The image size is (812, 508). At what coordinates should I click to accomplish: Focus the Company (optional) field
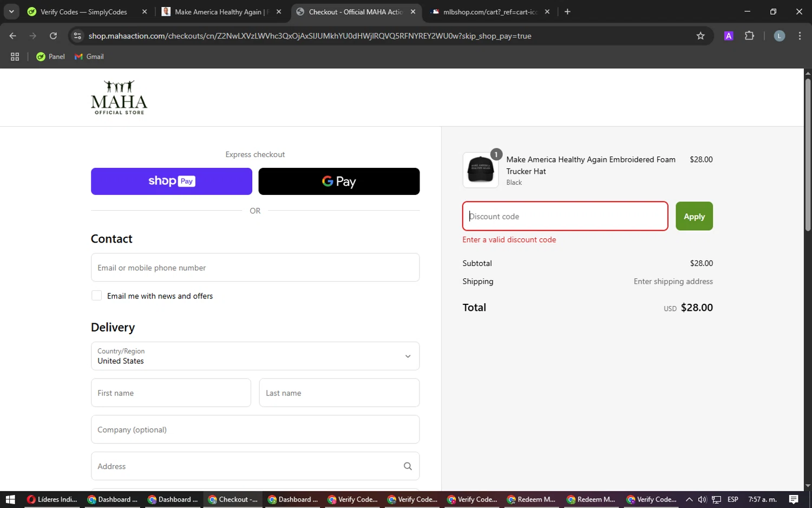[x=255, y=429]
